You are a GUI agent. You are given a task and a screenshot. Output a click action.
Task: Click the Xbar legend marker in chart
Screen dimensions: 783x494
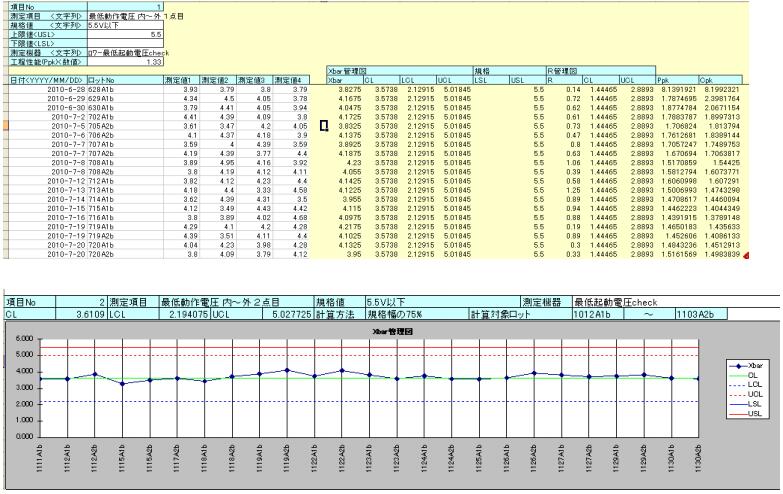click(x=738, y=367)
